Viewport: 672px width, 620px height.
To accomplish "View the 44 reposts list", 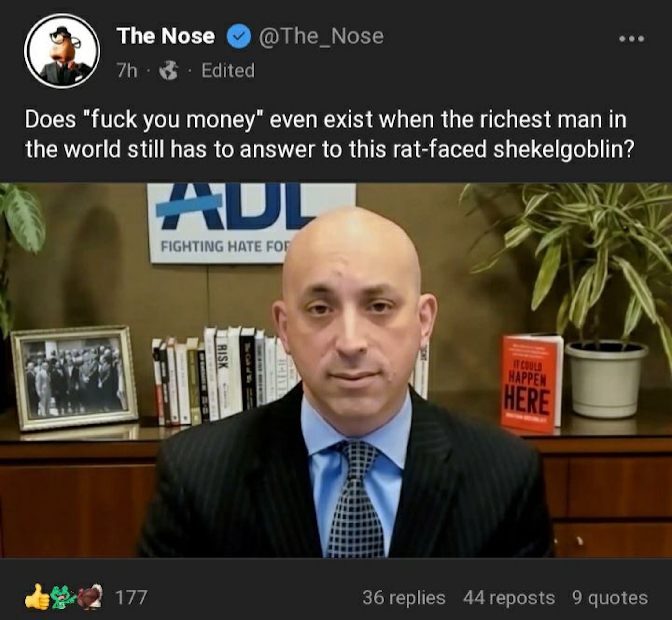I will [x=509, y=598].
